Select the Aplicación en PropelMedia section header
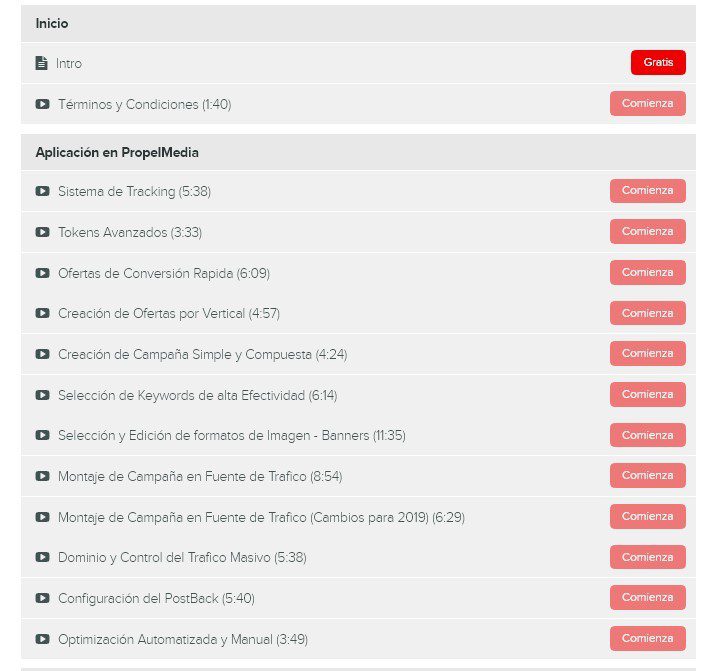The image size is (718, 671). pos(358,153)
